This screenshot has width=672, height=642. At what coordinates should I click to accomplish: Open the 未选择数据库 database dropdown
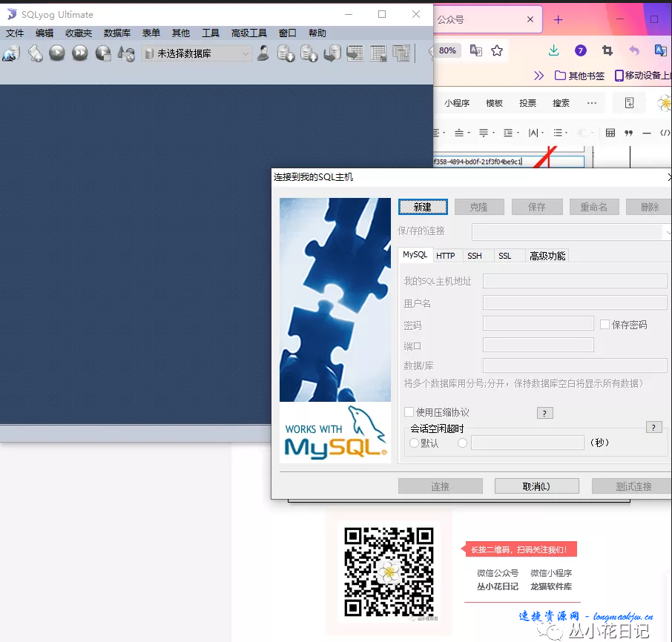pos(197,53)
